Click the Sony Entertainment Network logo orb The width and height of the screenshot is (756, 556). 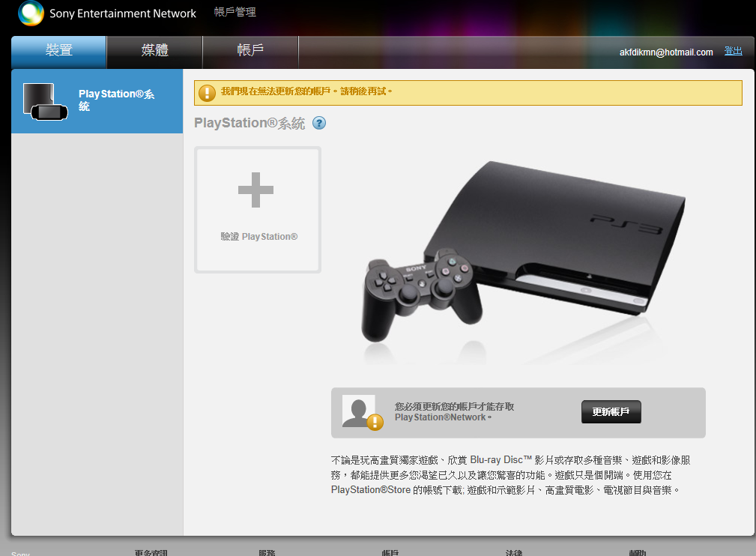pyautogui.click(x=31, y=13)
